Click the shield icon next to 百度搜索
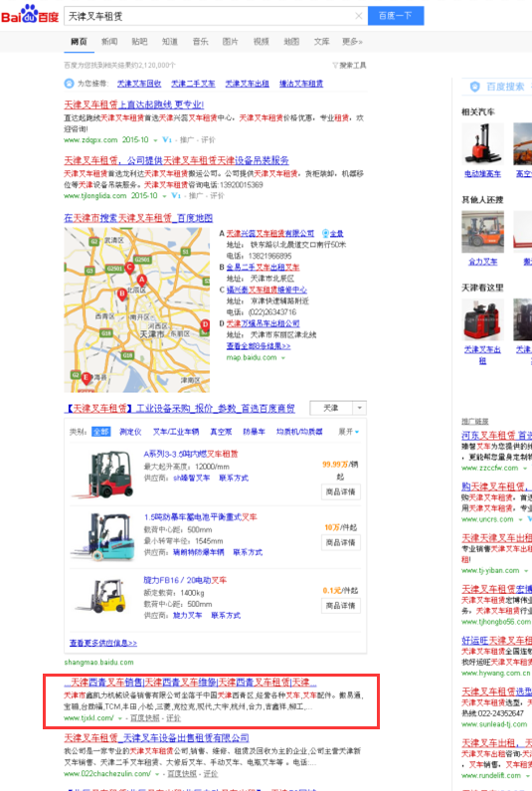The image size is (532, 791). click(474, 87)
